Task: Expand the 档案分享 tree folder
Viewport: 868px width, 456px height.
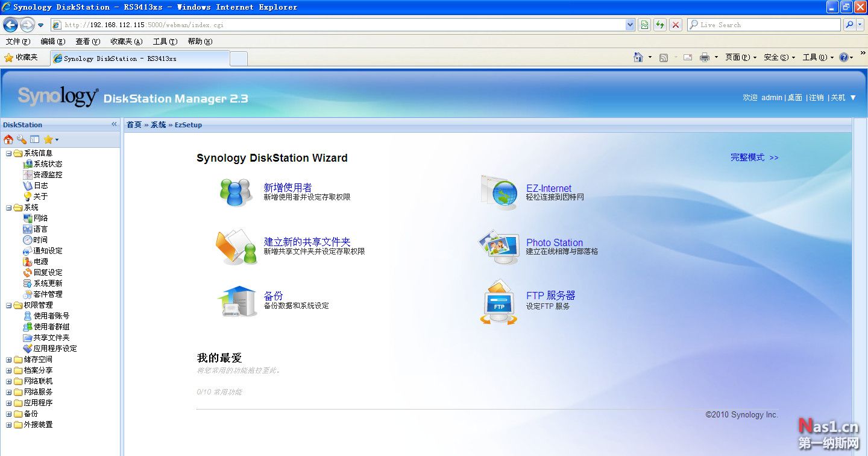Action: pyautogui.click(x=8, y=370)
